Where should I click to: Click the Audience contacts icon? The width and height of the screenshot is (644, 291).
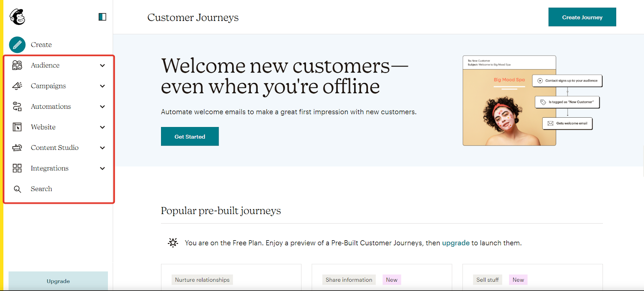coord(17,65)
